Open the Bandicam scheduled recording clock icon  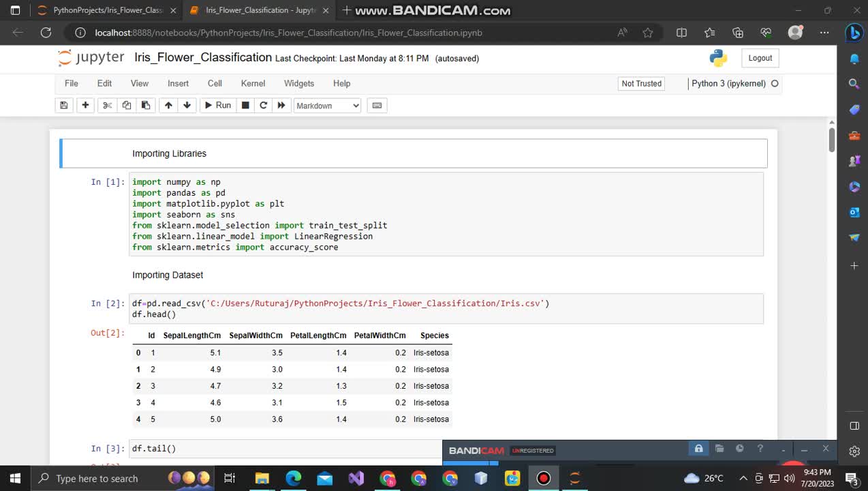click(x=740, y=449)
